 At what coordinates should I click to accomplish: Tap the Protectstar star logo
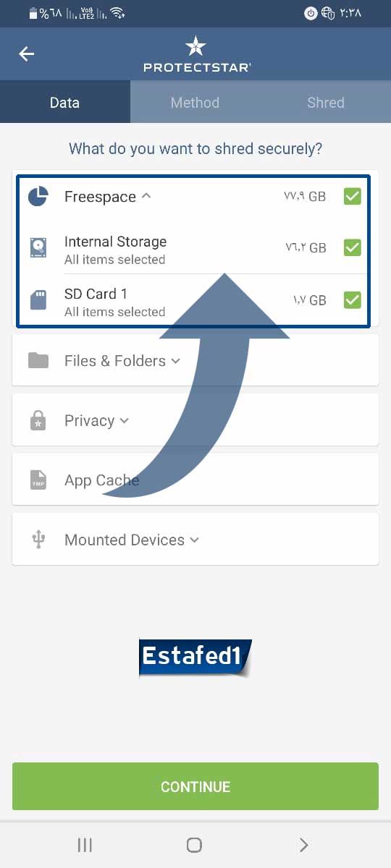click(x=195, y=47)
